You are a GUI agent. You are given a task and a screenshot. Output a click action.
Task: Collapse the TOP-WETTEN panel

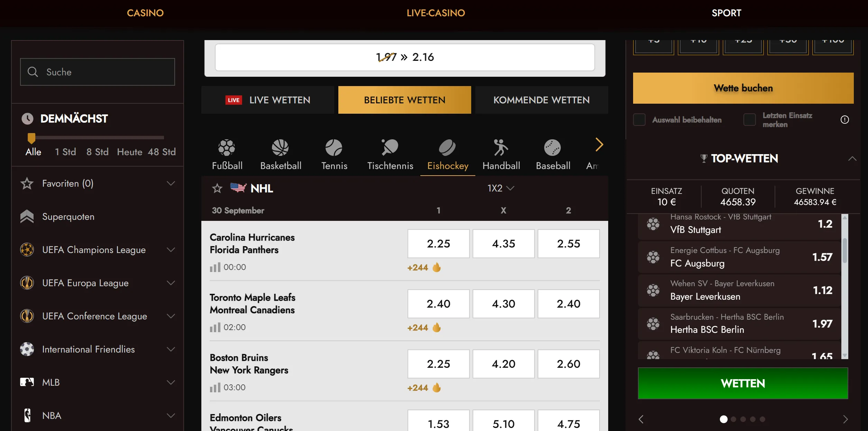(x=852, y=159)
